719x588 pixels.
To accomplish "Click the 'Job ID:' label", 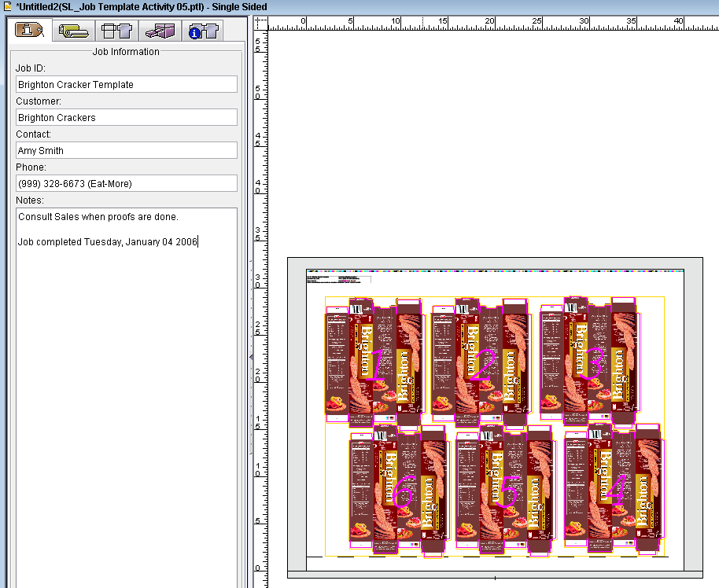I will (31, 68).
